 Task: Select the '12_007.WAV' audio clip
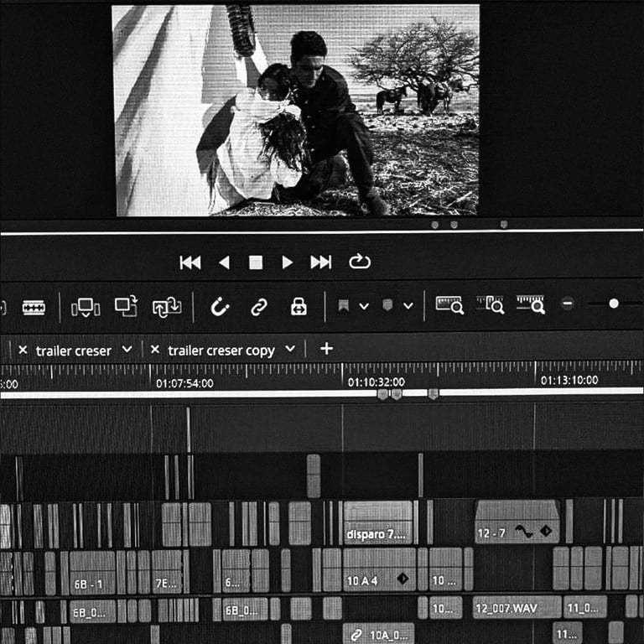(517, 607)
